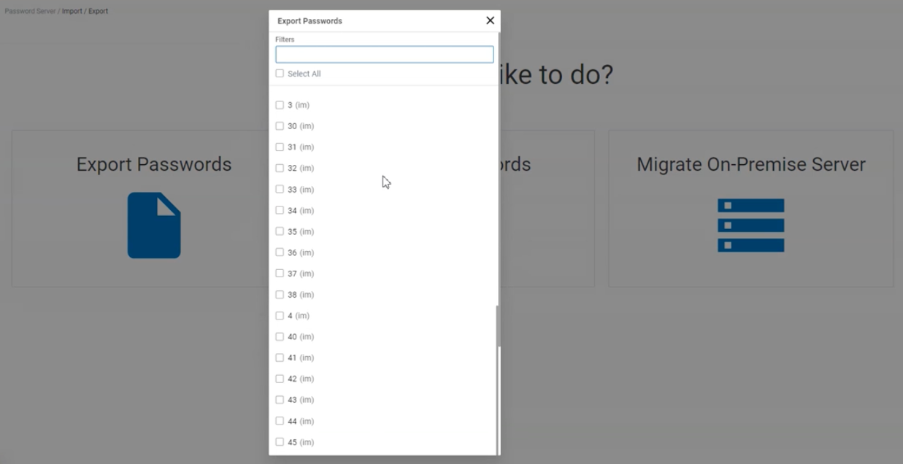Click the Export Passwords card heading
This screenshot has width=904, height=464.
pos(154,165)
